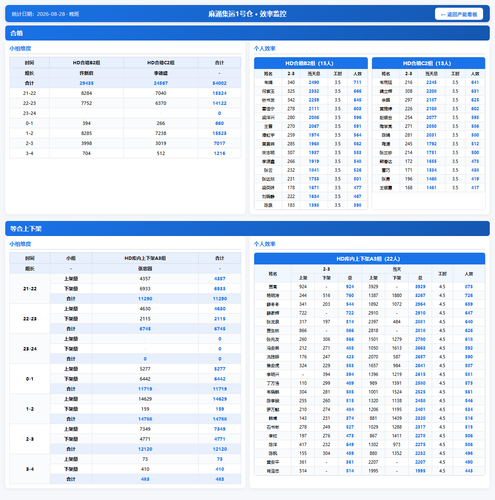Click the 合箱 section header bar

(247, 33)
